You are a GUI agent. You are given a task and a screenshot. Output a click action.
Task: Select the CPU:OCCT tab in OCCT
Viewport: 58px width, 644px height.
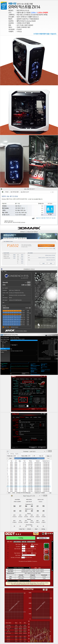(10, 542)
